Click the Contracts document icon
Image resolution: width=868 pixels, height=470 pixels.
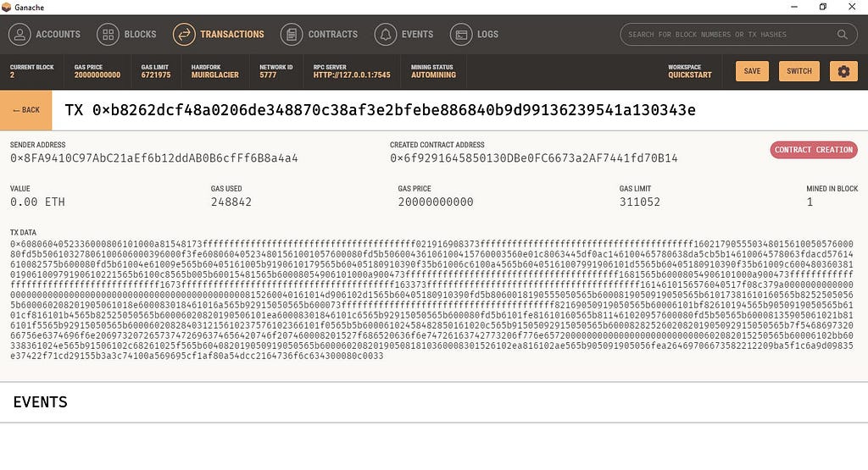click(292, 34)
